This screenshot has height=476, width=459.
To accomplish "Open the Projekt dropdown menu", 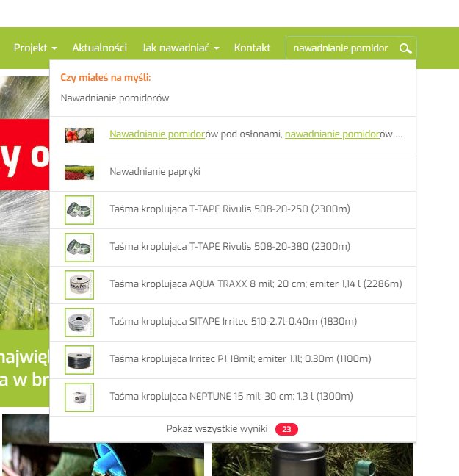I will click(x=35, y=48).
